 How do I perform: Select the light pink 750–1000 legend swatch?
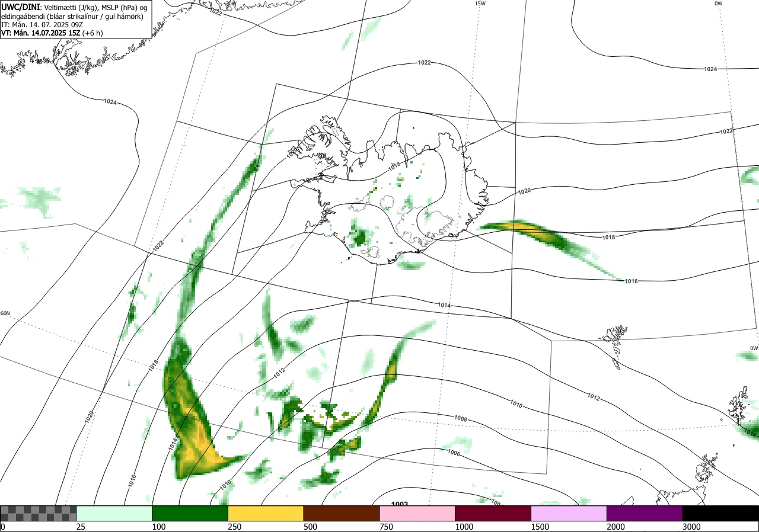coord(417,513)
